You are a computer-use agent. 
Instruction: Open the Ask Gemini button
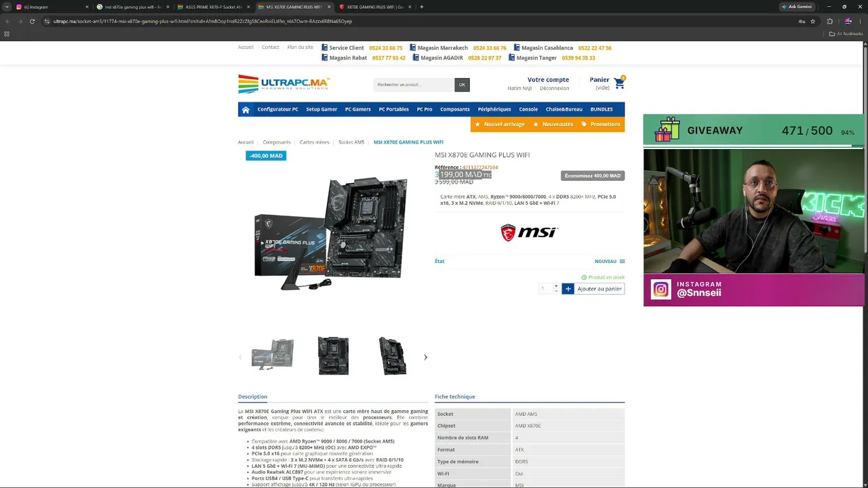click(x=797, y=7)
